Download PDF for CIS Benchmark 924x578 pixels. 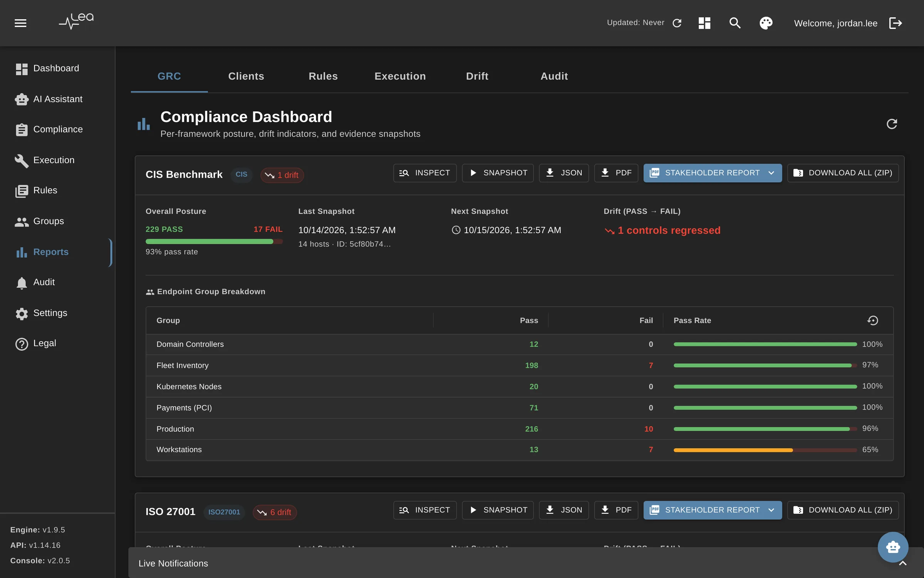616,173
